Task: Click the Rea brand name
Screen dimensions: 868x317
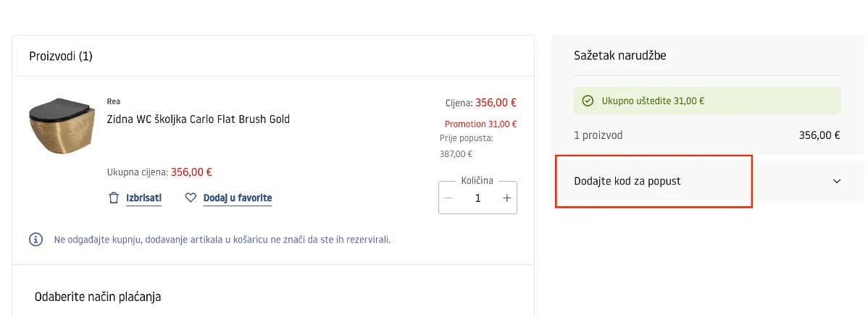Action: [x=114, y=102]
